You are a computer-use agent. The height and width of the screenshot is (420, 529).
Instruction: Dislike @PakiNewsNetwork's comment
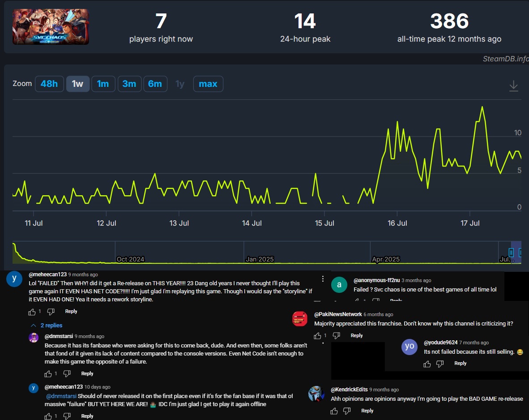pyautogui.click(x=336, y=335)
